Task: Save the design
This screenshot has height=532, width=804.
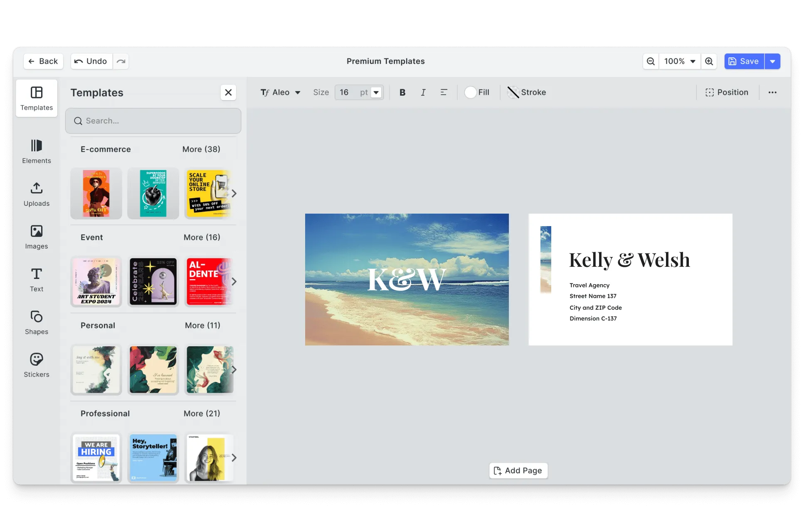Action: (x=744, y=61)
